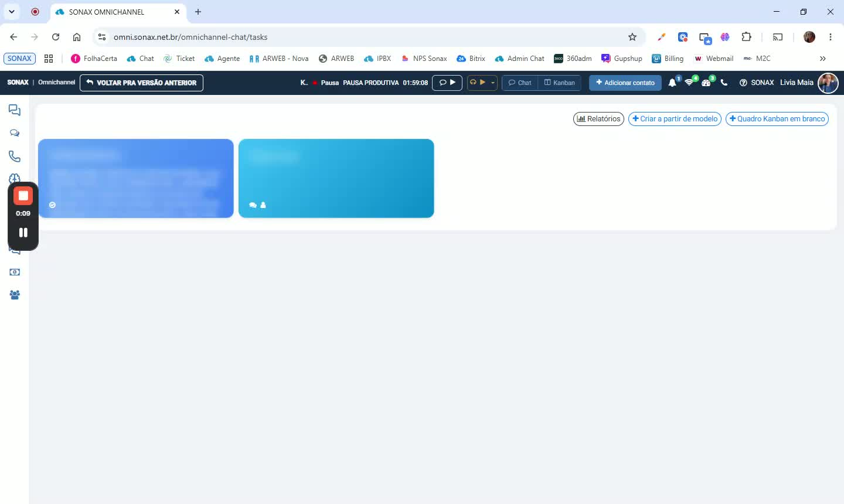Viewport: 844px width, 504px height.
Task: Click the wifi connection status icon
Action: pyautogui.click(x=689, y=83)
